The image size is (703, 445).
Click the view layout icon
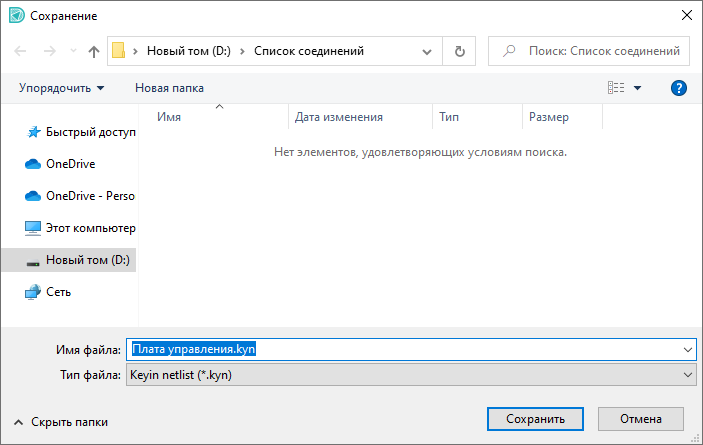click(x=616, y=88)
